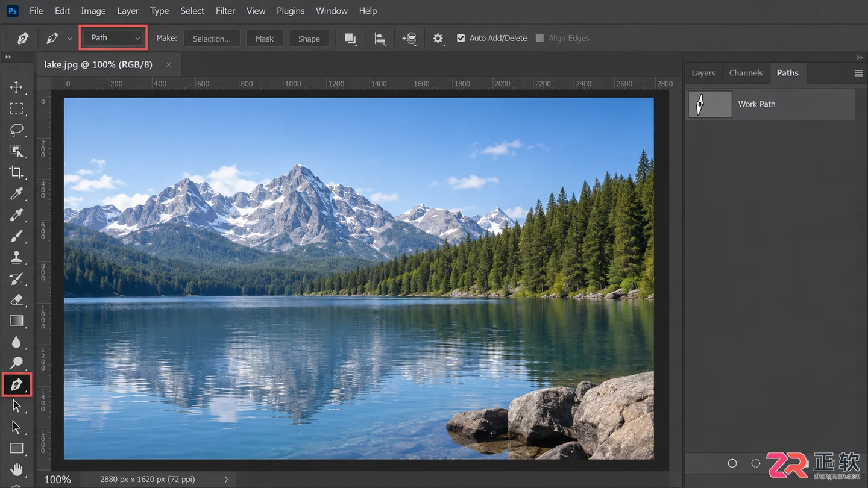This screenshot has width=868, height=488.
Task: Activate the Hand tool
Action: [16, 469]
